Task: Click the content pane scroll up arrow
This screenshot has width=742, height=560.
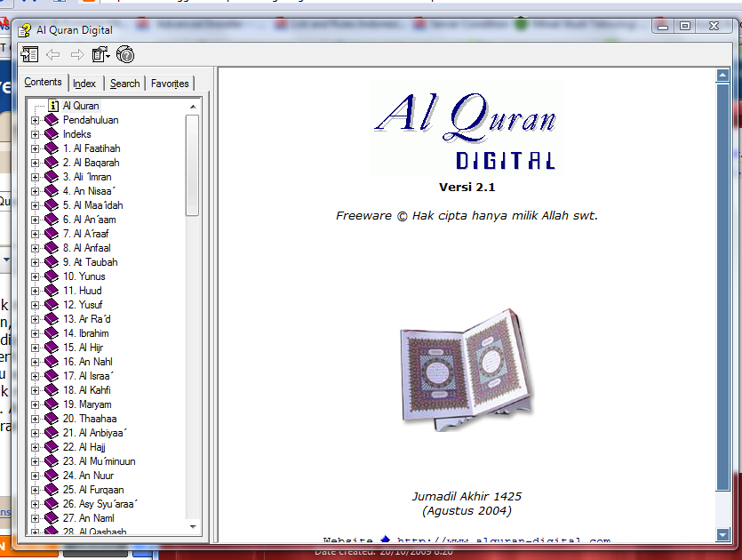Action: tap(722, 76)
